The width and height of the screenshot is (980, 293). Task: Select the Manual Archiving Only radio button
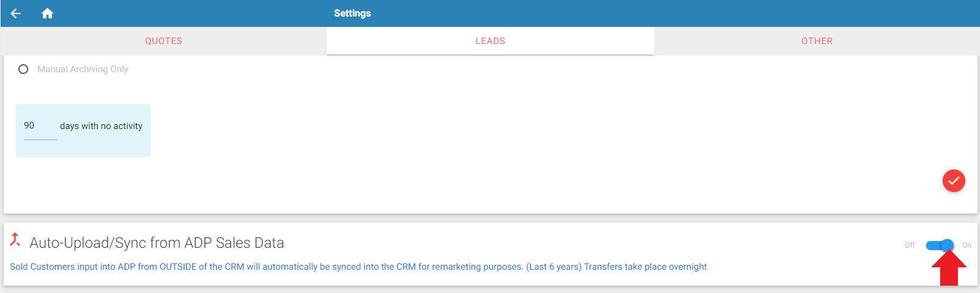coord(23,69)
